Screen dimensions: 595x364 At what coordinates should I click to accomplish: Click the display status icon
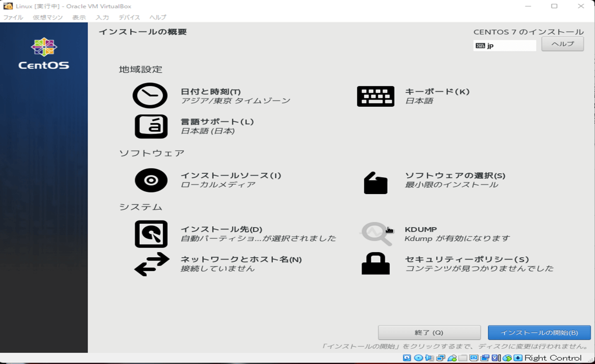tap(474, 358)
